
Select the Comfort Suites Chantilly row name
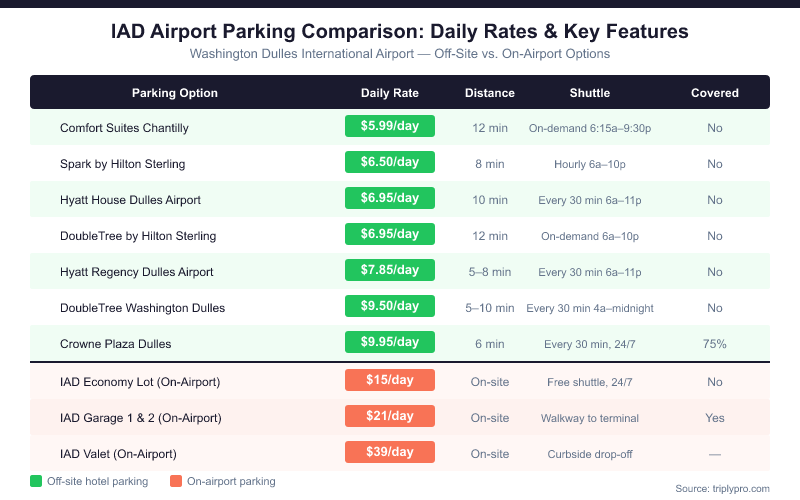124,128
